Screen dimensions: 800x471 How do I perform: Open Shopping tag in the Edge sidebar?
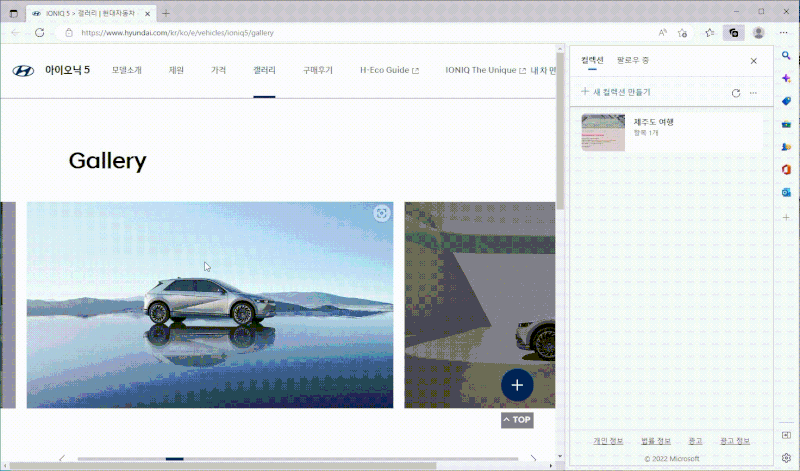(x=786, y=101)
